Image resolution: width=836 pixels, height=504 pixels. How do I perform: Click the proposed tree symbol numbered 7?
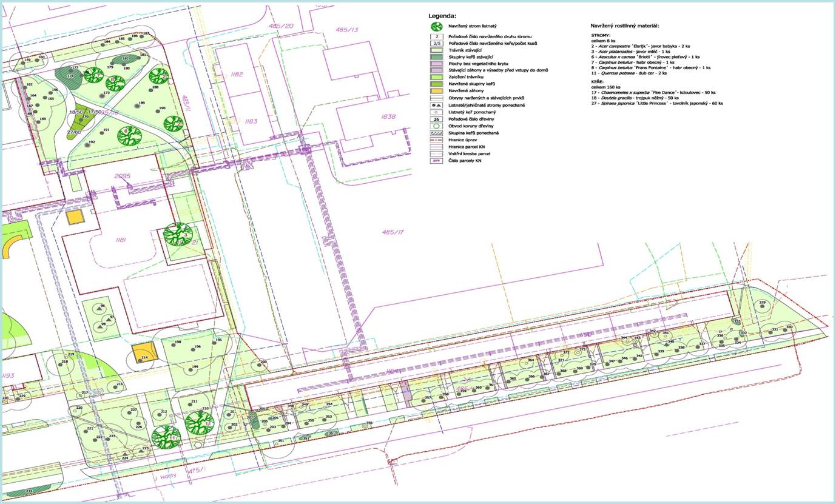(93, 75)
